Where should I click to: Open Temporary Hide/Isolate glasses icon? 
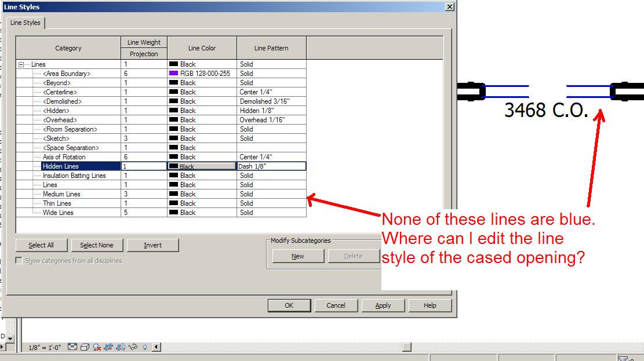click(133, 347)
